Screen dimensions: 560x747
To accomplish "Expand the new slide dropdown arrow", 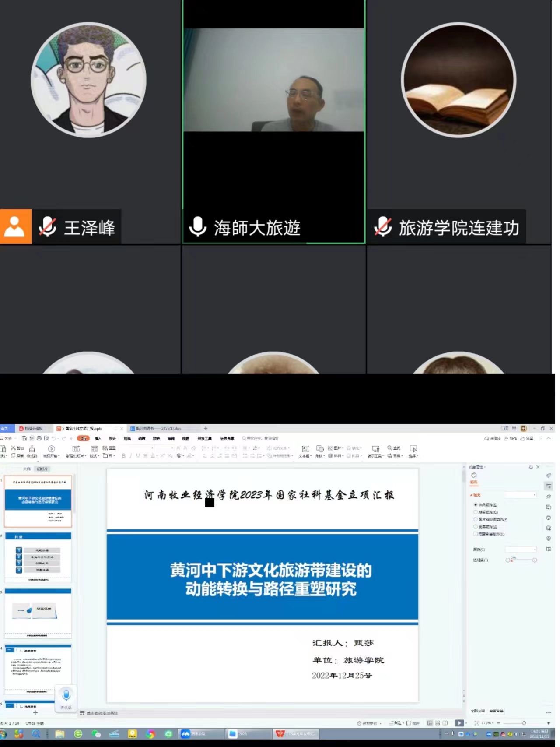I will tap(85, 456).
